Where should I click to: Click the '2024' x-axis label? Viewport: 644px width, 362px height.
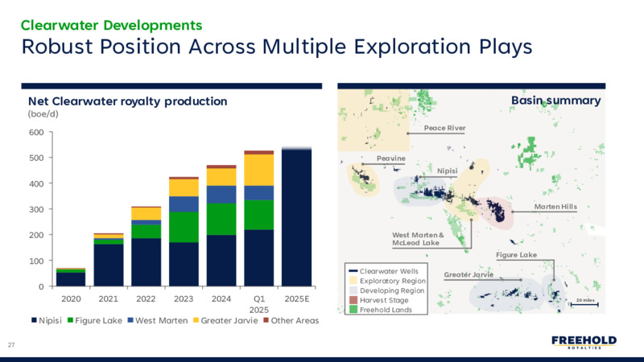tap(221, 298)
